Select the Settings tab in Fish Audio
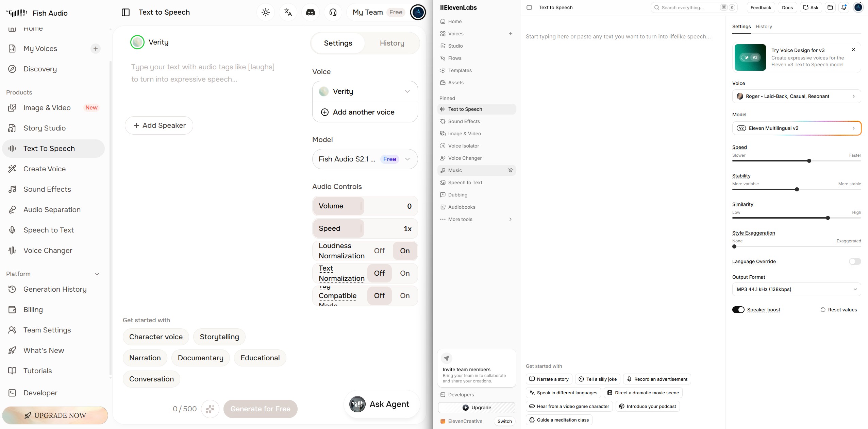Screen dimensions: 868x429 tap(338, 43)
